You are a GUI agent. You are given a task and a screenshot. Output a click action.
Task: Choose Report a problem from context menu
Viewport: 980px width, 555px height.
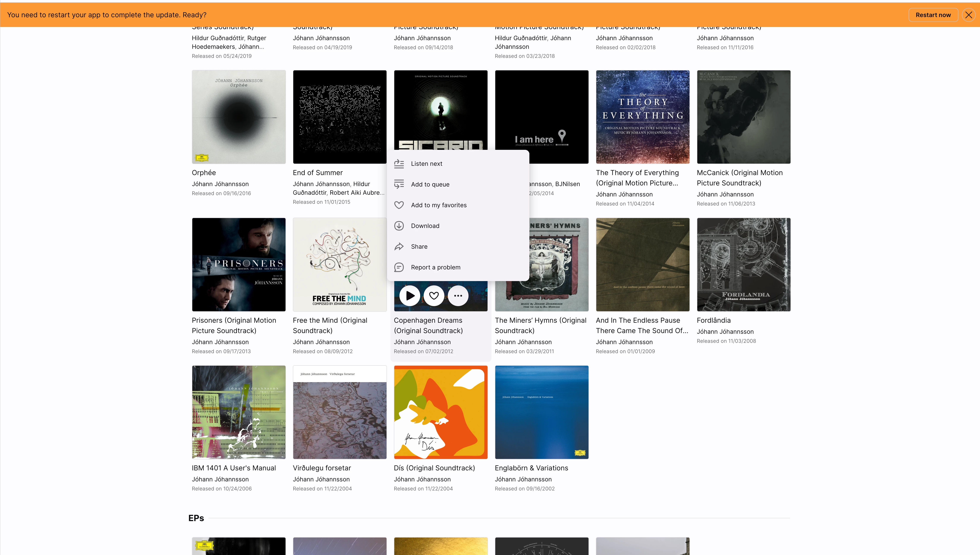[436, 267]
